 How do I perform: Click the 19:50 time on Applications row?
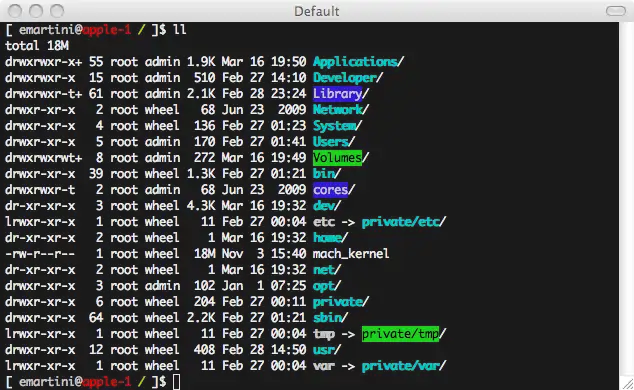pos(288,62)
